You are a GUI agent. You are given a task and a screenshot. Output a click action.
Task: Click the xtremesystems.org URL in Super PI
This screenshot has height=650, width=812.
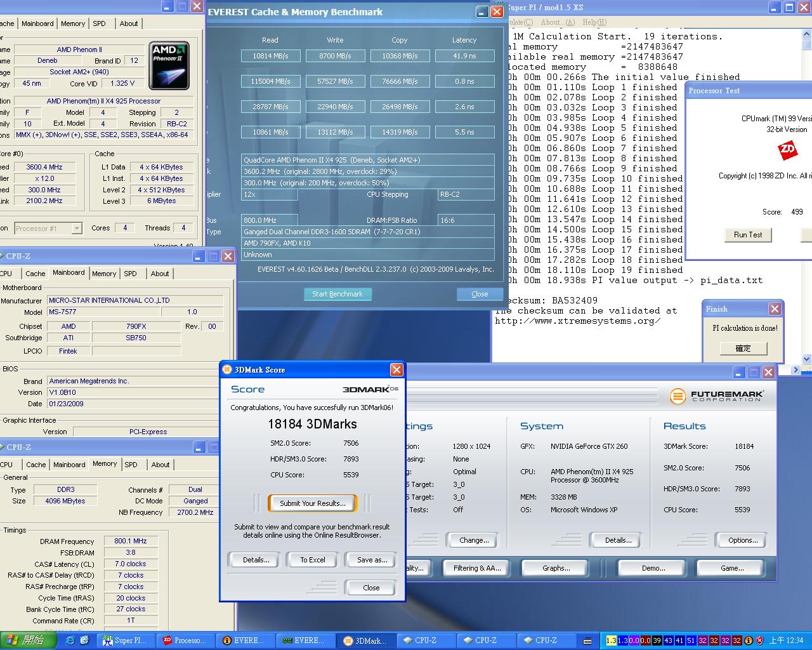577,321
